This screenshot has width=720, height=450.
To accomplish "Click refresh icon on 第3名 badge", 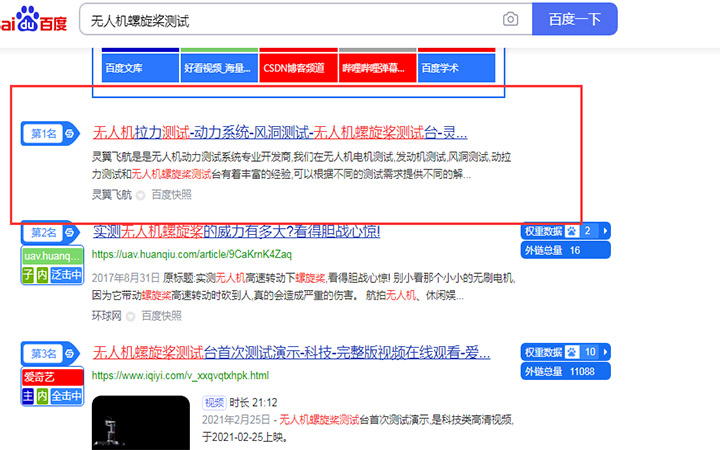I will tap(70, 354).
